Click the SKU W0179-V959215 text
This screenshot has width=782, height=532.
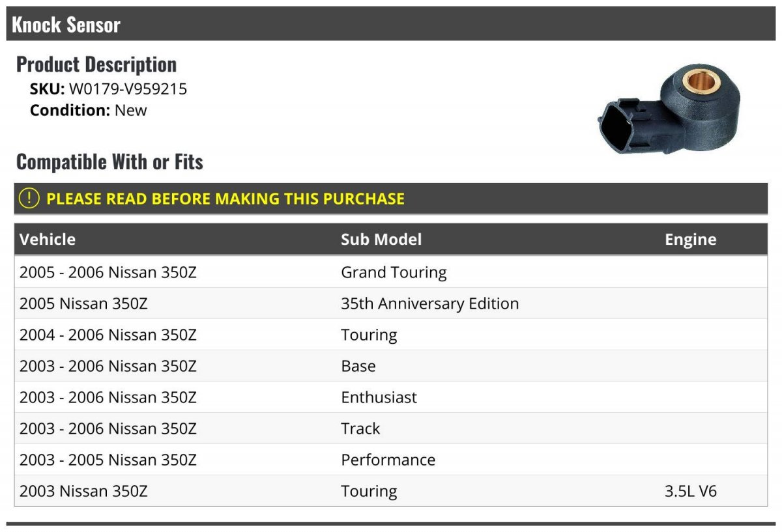[x=109, y=89]
